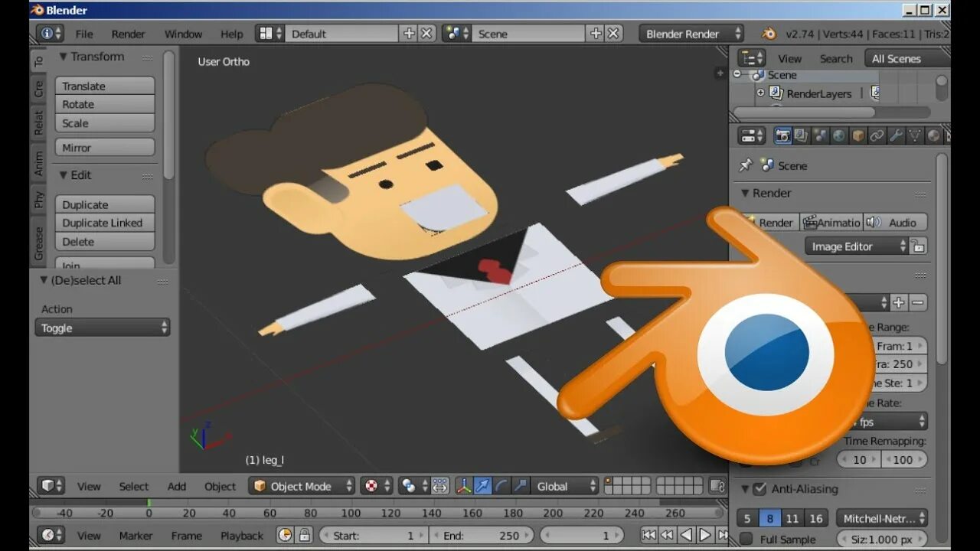The image size is (980, 551).
Task: Open the Properties editor type icon
Action: 752,135
